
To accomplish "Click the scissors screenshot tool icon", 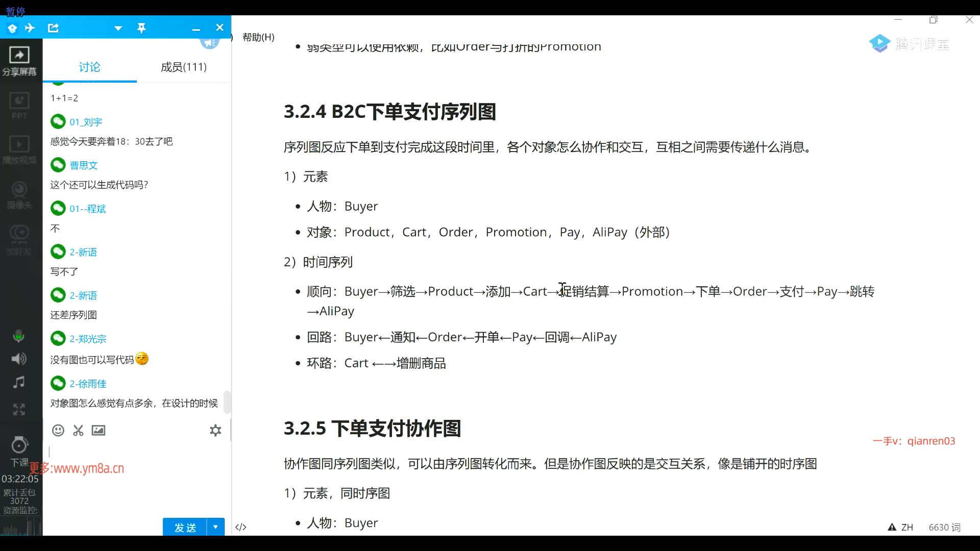I will pyautogui.click(x=78, y=430).
